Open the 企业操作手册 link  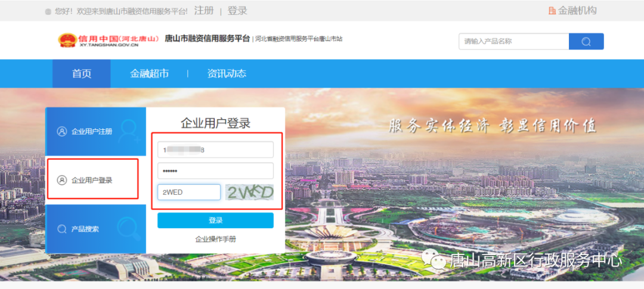click(x=215, y=239)
